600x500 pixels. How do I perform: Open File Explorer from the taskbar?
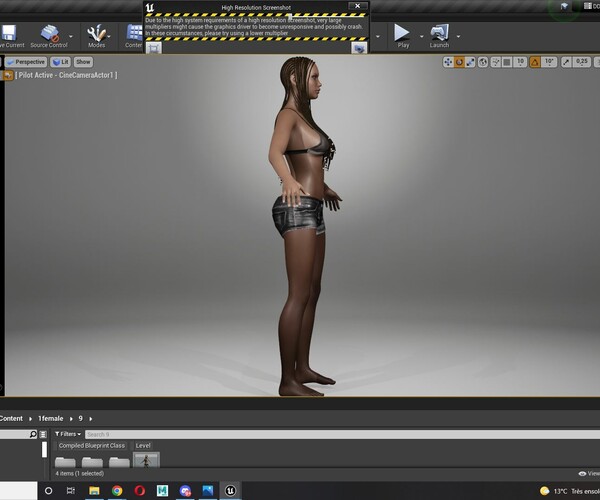94,490
